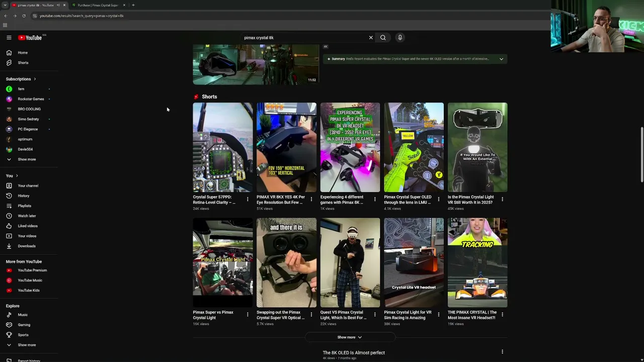Click the page vertical scrollbar thumb
The height and width of the screenshot is (362, 644).
pos(641,155)
